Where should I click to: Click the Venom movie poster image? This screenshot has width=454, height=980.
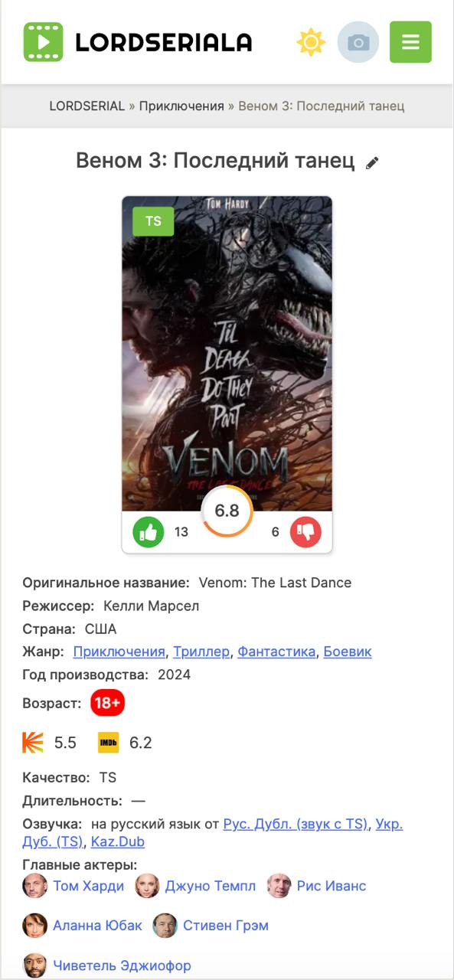(227, 354)
